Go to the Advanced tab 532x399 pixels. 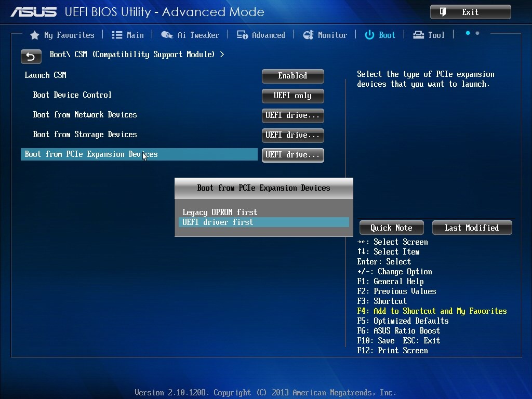261,35
